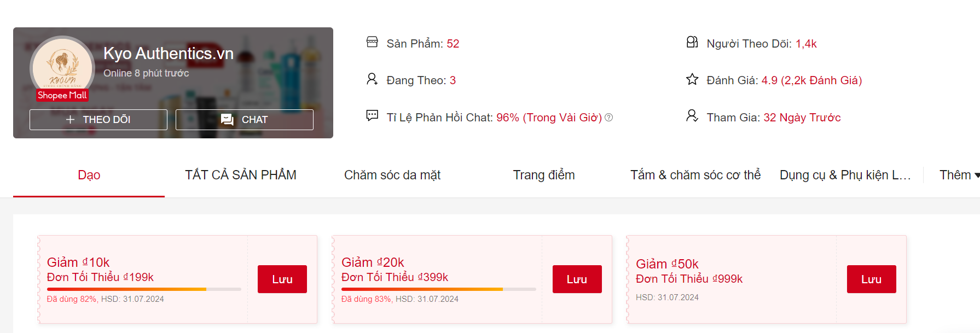Viewport: 980px width, 333px height.
Task: Select the Chăm sóc da mặt tab
Action: point(392,175)
